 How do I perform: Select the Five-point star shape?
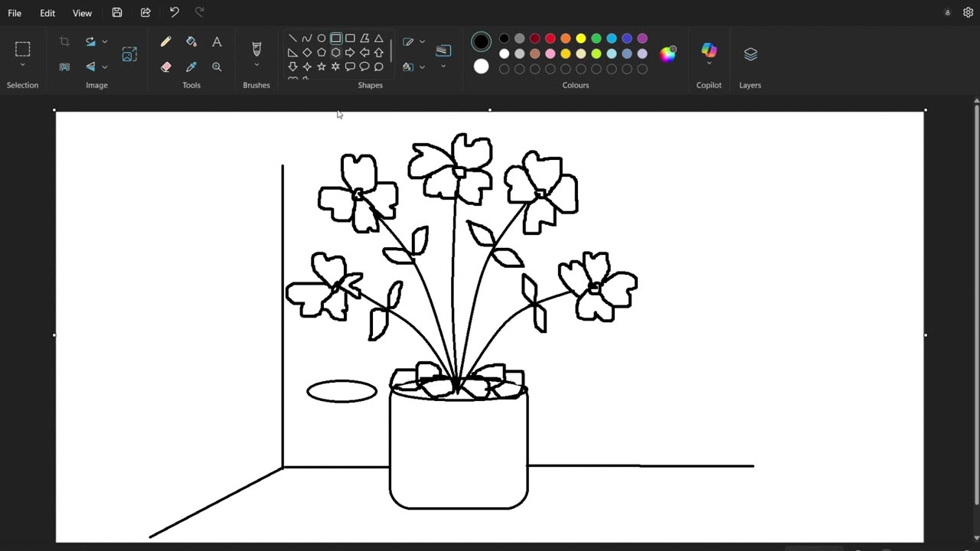(x=322, y=67)
